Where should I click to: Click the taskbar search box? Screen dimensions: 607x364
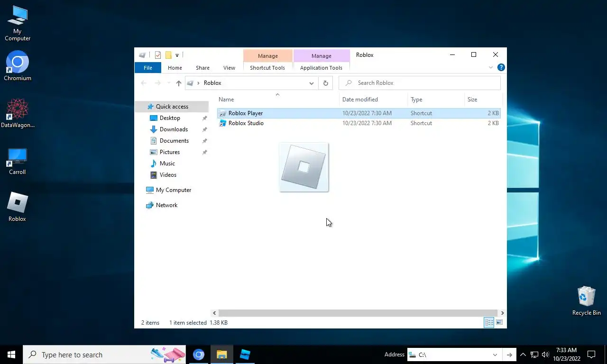tap(104, 355)
